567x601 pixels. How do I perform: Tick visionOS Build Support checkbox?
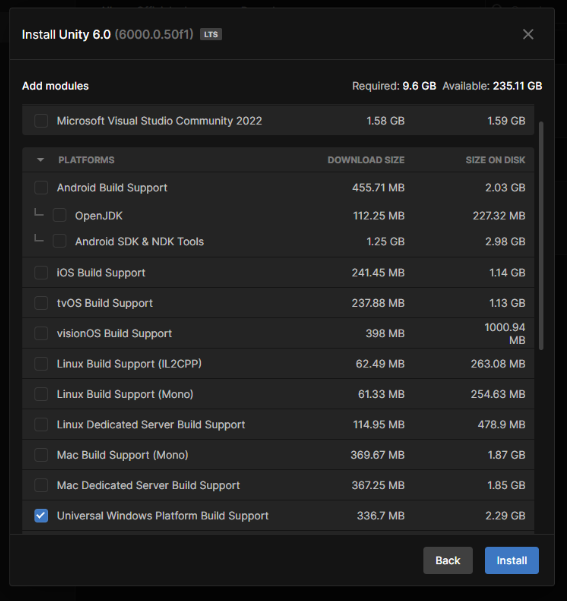pos(41,333)
